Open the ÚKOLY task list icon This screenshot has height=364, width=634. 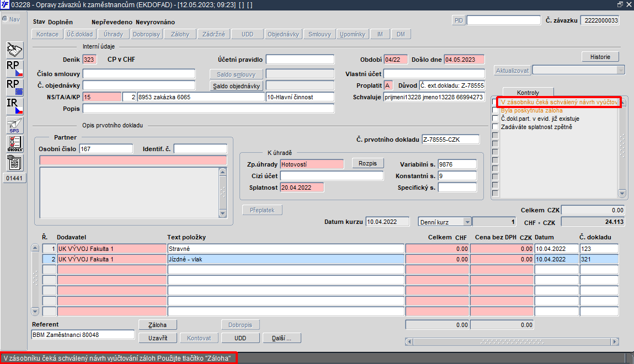[x=14, y=143]
